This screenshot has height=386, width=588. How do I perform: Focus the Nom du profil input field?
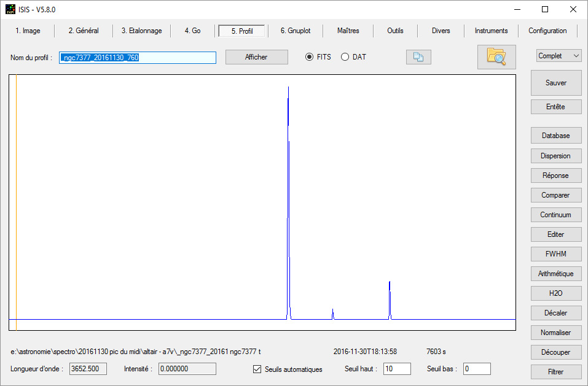[138, 58]
